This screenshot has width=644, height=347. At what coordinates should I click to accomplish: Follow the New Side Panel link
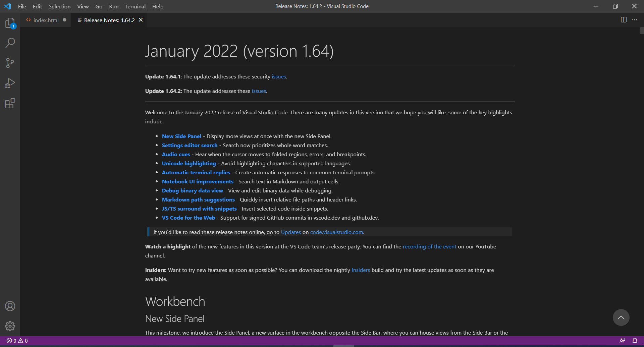click(181, 136)
